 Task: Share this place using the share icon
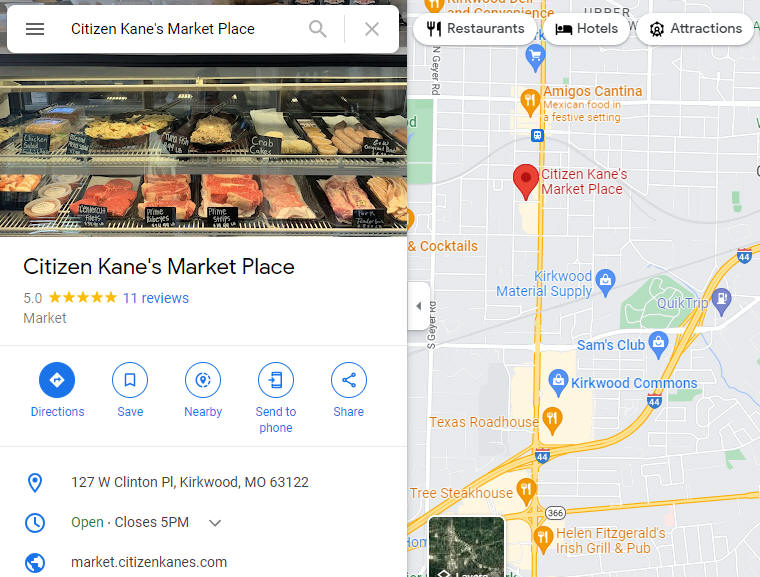click(348, 380)
